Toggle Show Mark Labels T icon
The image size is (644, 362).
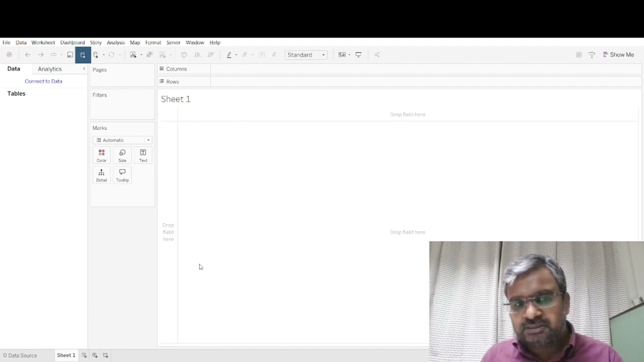(262, 55)
